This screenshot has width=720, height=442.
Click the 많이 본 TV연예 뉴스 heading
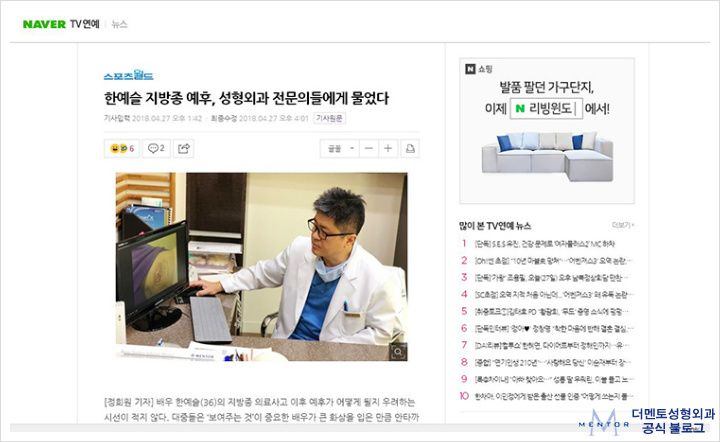pyautogui.click(x=495, y=225)
